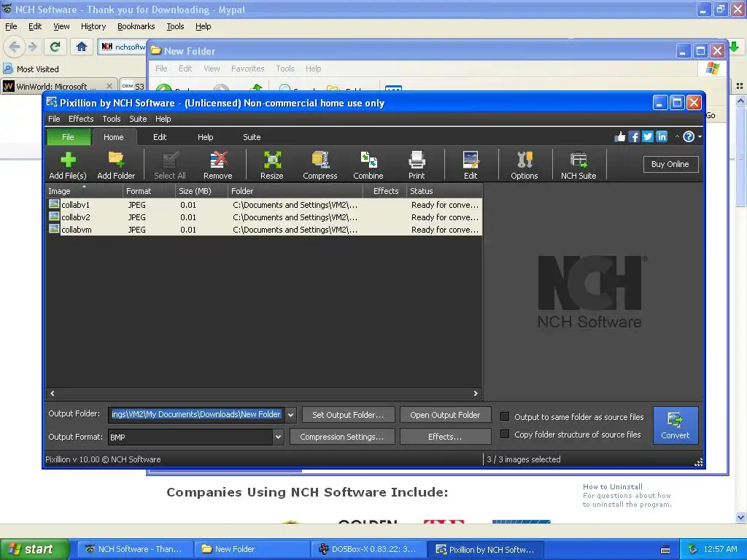Click the Buy Online button
The width and height of the screenshot is (747, 560).
[x=670, y=164]
